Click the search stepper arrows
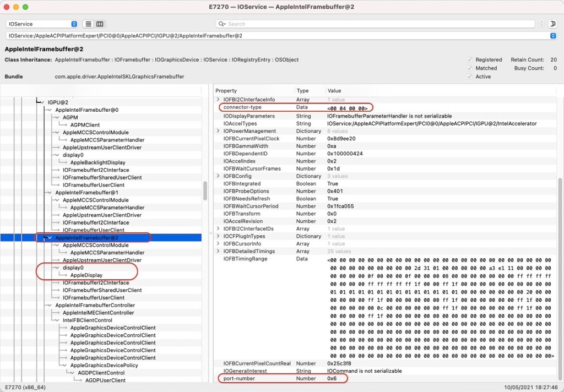Viewport: 564px width, 392px height. [541, 24]
